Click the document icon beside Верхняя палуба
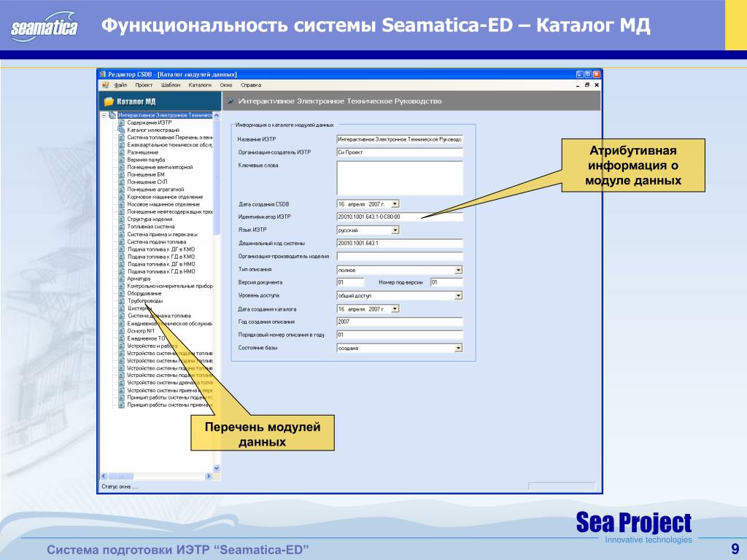The height and width of the screenshot is (560, 747). [x=122, y=160]
